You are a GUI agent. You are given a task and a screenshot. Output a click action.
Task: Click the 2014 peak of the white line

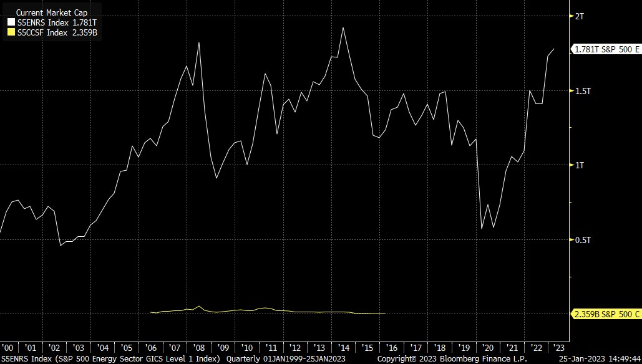pos(343,28)
